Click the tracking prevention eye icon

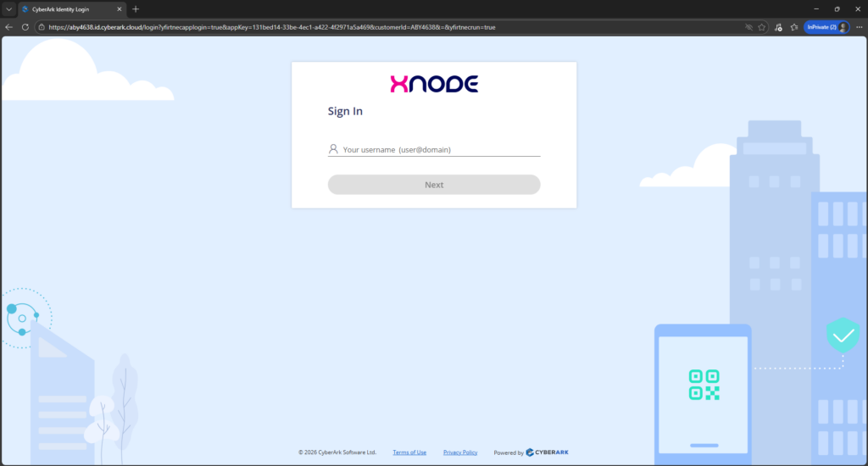(748, 27)
